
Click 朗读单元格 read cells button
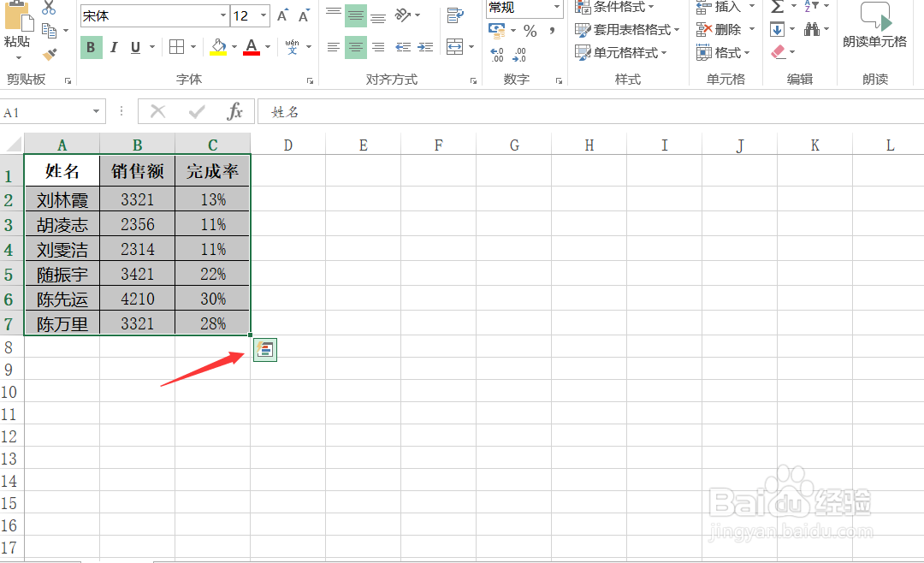[x=875, y=25]
